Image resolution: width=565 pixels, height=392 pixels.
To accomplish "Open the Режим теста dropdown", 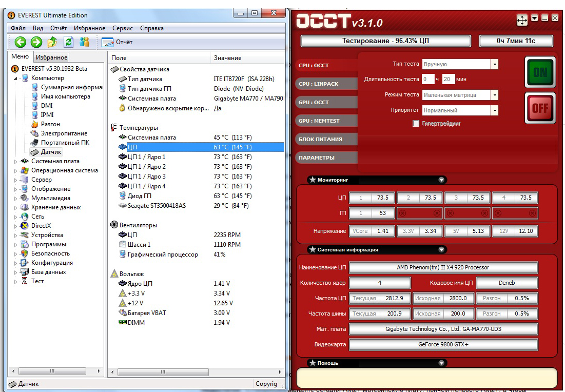I will [x=495, y=95].
